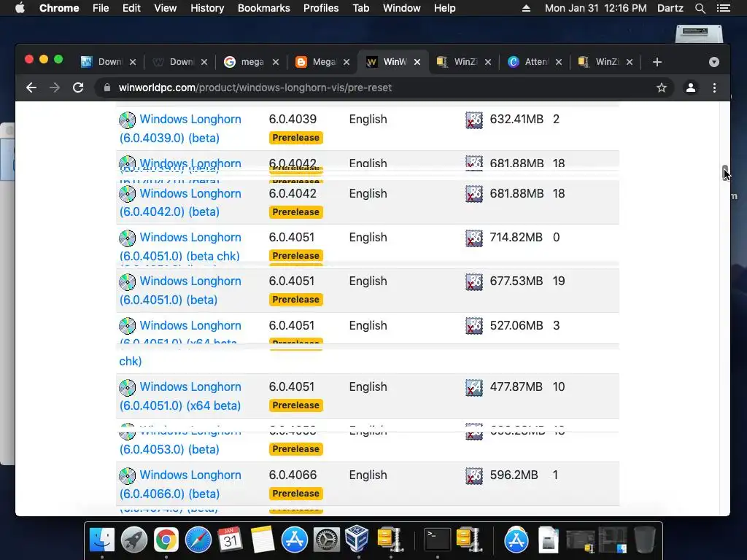Open the (6.0.4051.0) (x64 beta) link

(x=180, y=405)
